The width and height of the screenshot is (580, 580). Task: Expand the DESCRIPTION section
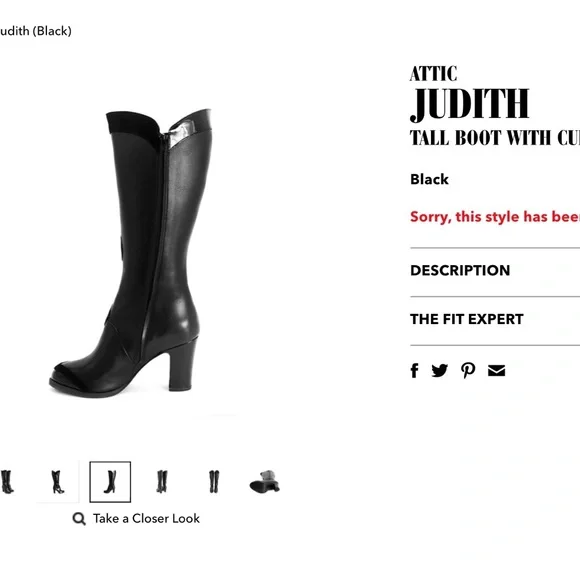pyautogui.click(x=495, y=270)
